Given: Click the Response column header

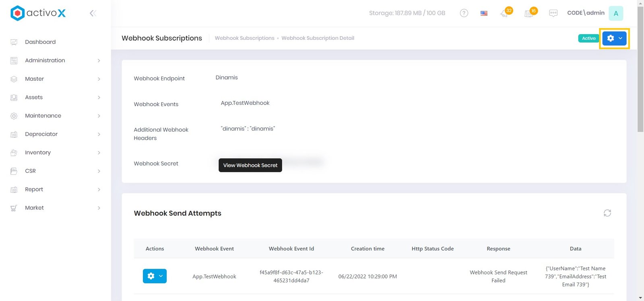Looking at the screenshot, I should (498, 249).
